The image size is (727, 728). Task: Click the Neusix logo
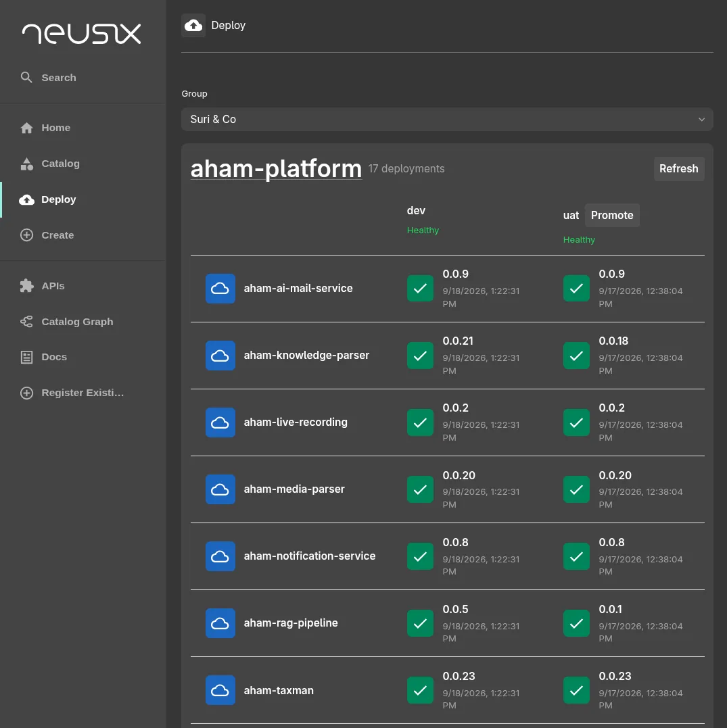point(81,34)
